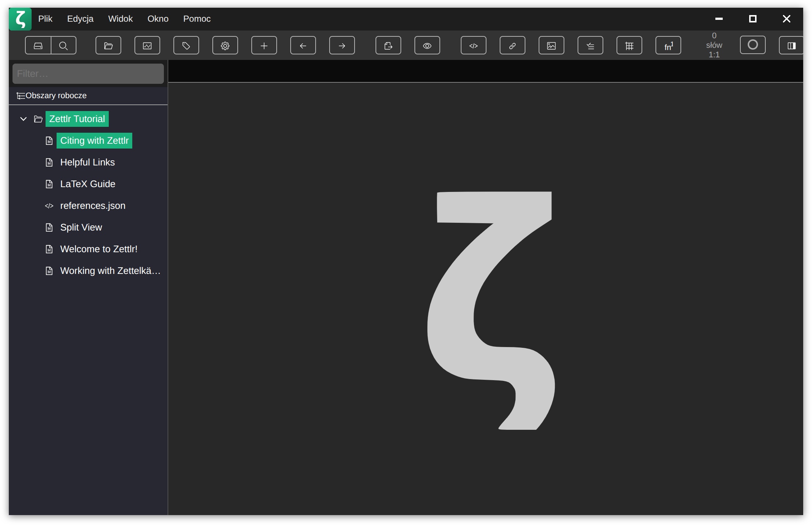Toggle readability mode eye icon

[x=427, y=46]
